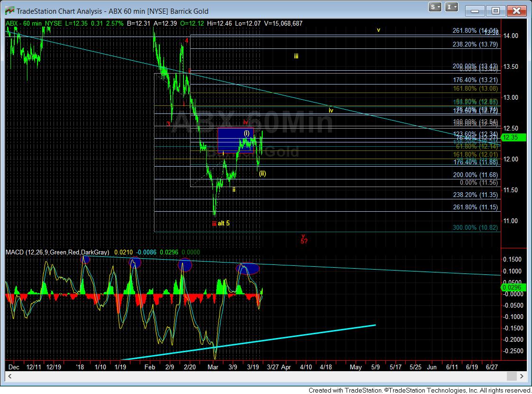This screenshot has height=394, width=532.
Task: Click the horizontal scrollbar thumb below the chart
Action: pos(511,376)
